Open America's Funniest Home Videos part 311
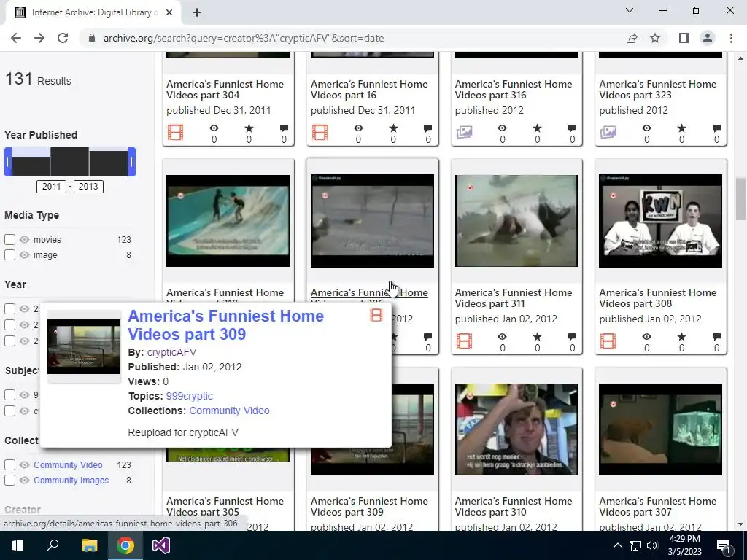 tap(513, 298)
